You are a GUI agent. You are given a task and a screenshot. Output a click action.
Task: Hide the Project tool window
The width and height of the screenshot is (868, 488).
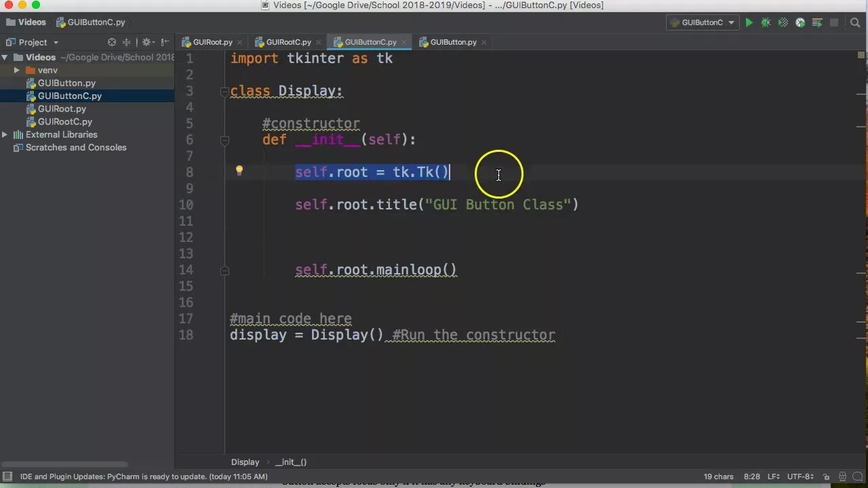(165, 42)
